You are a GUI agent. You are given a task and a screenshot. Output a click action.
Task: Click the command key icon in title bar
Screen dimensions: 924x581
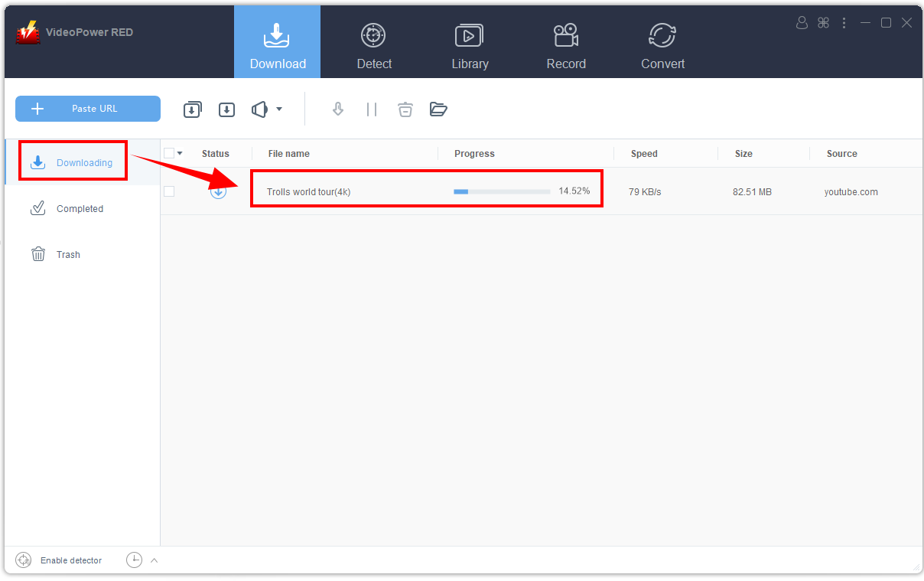click(823, 23)
